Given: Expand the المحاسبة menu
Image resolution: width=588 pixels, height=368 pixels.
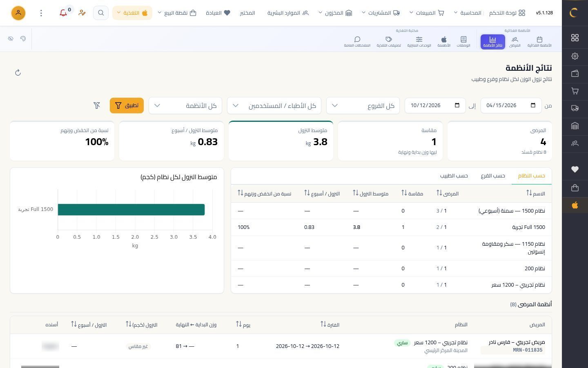Looking at the screenshot, I should (x=468, y=13).
